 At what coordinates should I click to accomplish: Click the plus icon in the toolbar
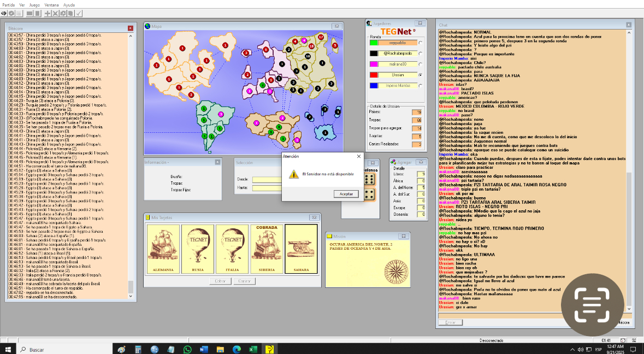pos(48,13)
